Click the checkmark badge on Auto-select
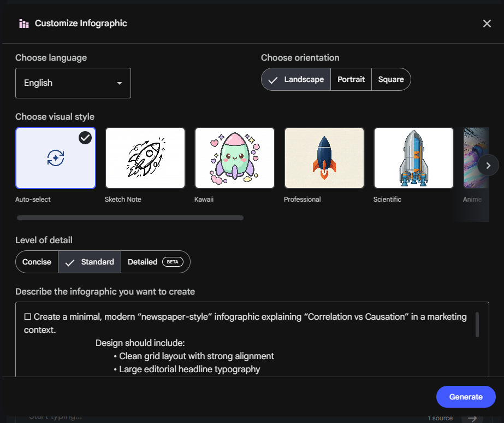Image resolution: width=504 pixels, height=423 pixels. (x=85, y=138)
